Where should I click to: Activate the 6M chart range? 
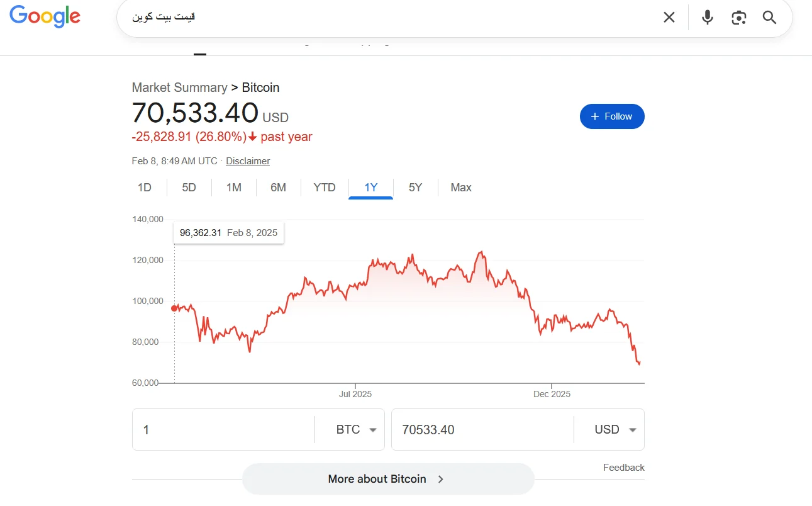pos(279,187)
